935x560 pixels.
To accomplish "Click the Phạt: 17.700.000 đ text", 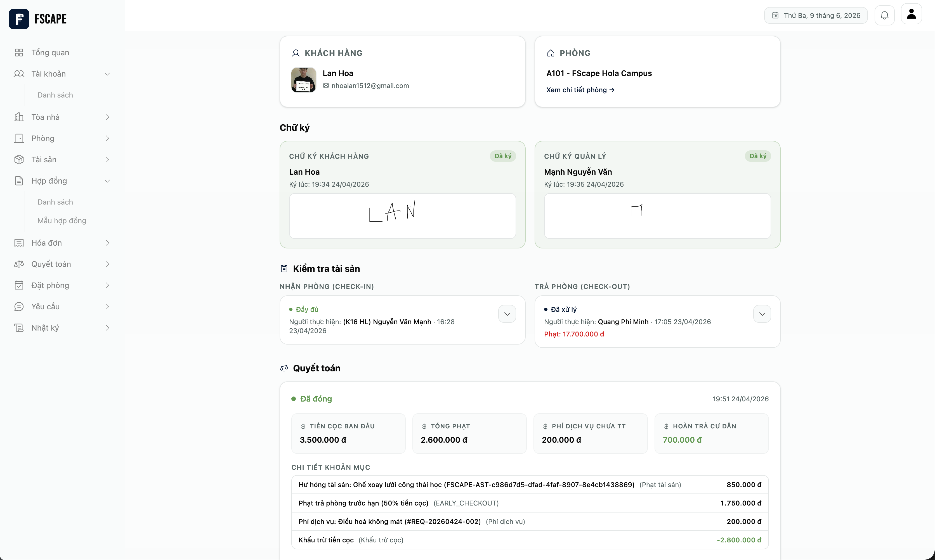I will click(x=574, y=334).
